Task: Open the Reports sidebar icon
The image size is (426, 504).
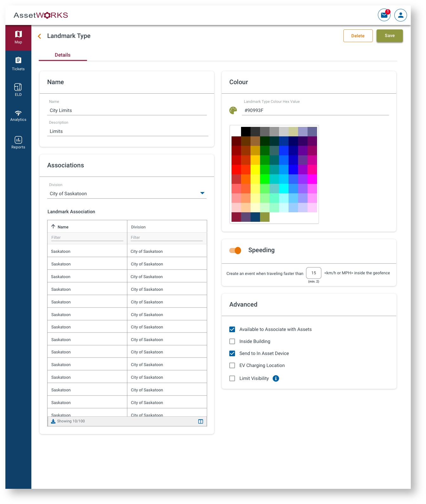Action: (x=18, y=142)
